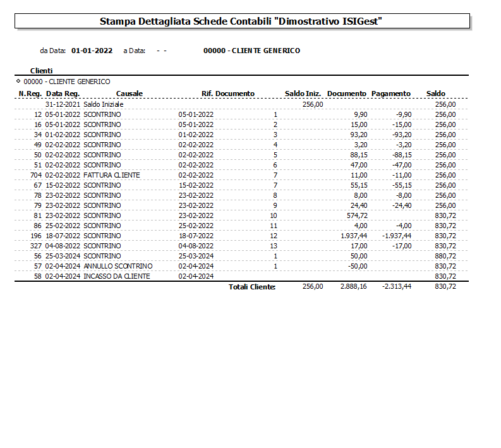Click the report title Stampa Dettagliata Schede Contabili
The height and width of the screenshot is (448, 501).
(x=242, y=21)
